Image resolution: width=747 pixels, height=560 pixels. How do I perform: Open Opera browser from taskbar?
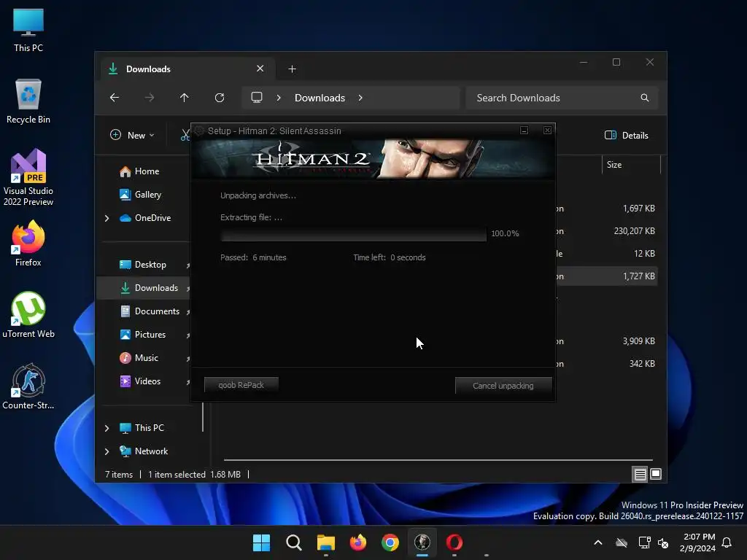454,542
